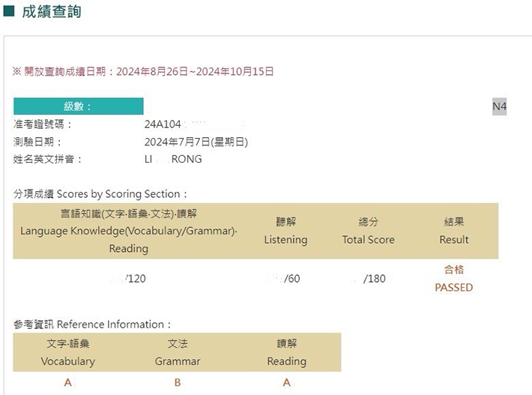
Task: Click the Grammar grade B
Action: click(178, 382)
